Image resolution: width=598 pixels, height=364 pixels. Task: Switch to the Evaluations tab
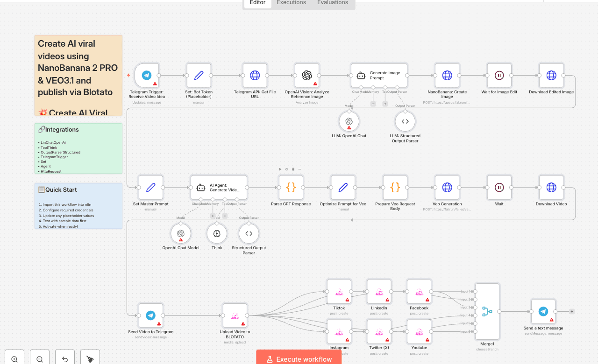click(332, 3)
